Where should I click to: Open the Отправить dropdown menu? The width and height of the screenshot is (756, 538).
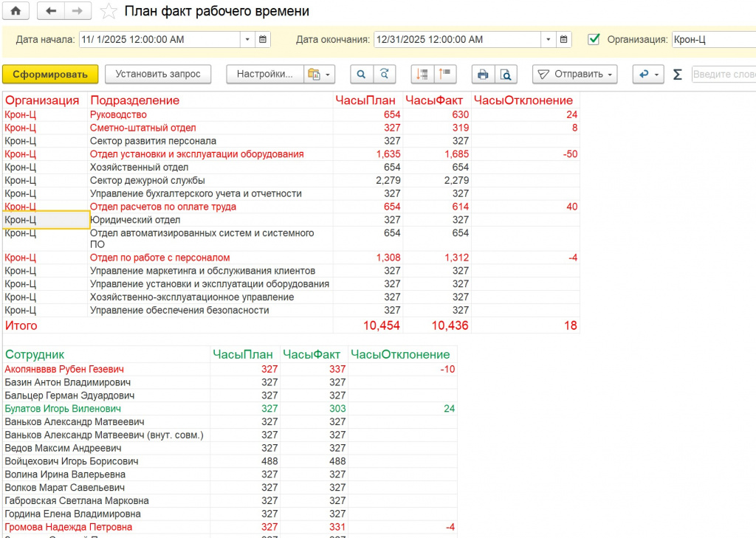click(575, 74)
